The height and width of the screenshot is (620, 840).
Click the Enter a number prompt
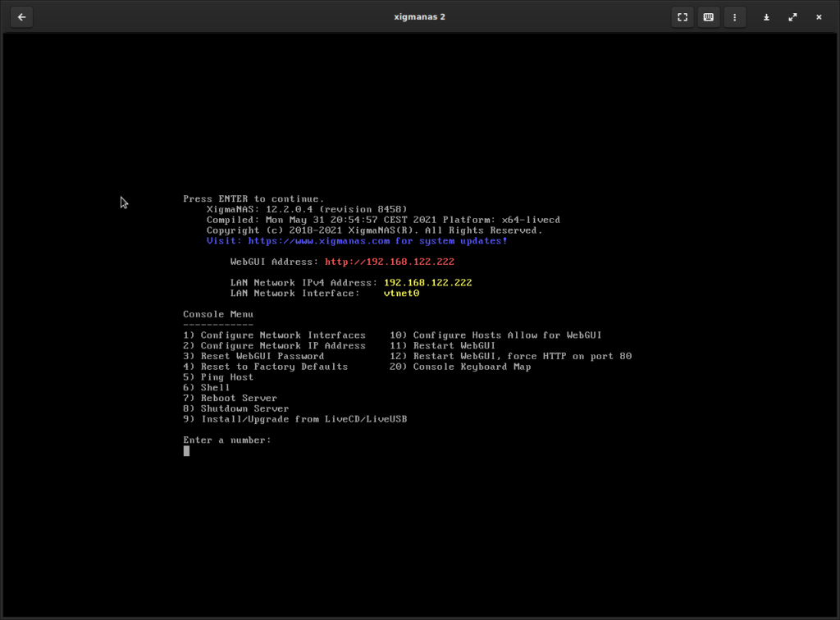click(227, 440)
